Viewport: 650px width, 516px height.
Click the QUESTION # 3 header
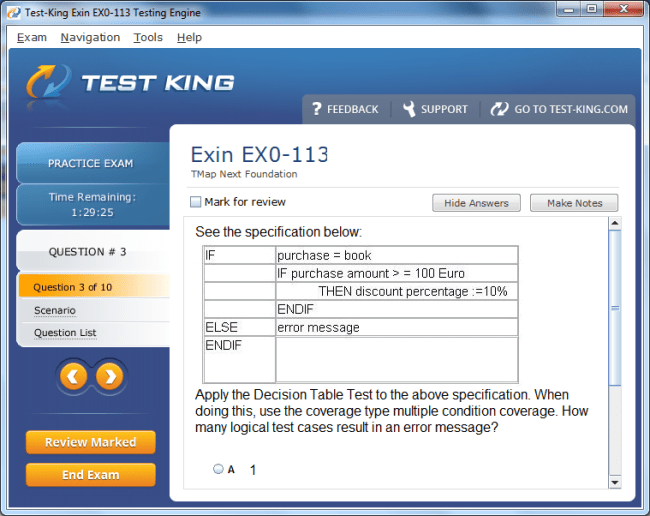point(93,252)
